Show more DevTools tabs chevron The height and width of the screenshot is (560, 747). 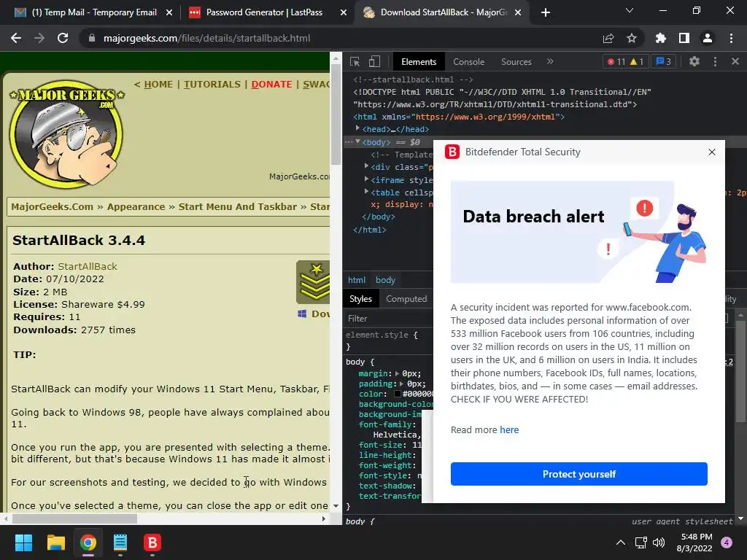pos(550,61)
